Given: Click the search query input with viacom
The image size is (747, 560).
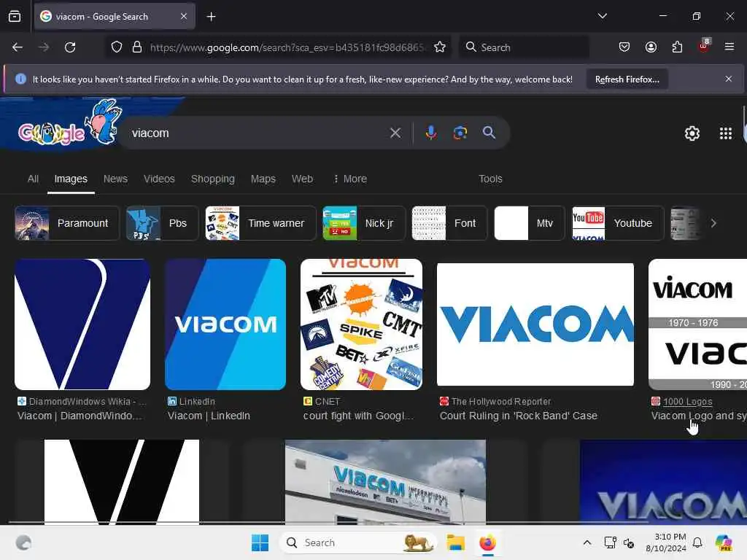Looking at the screenshot, I should point(258,133).
